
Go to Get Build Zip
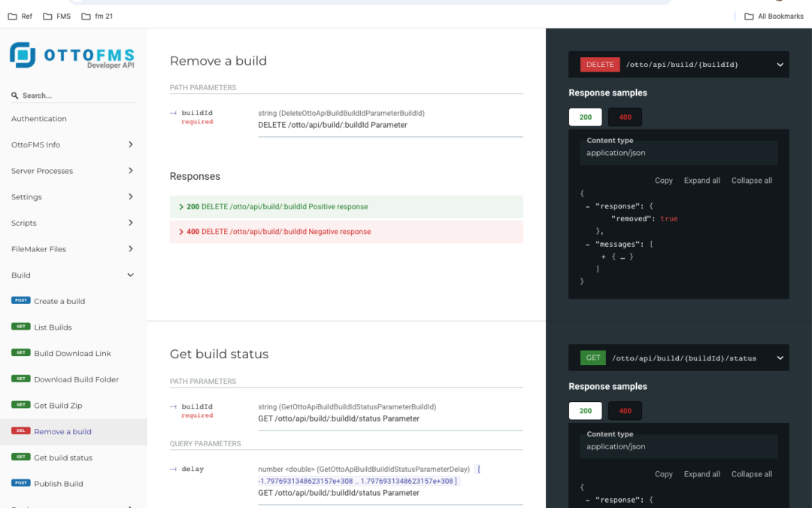point(58,406)
